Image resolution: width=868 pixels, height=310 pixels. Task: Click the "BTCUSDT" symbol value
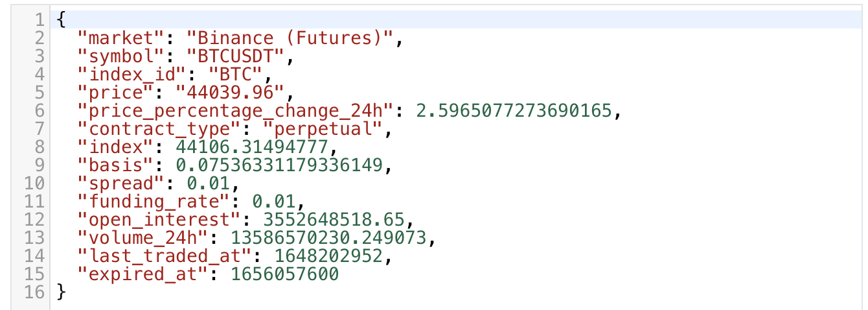click(235, 56)
